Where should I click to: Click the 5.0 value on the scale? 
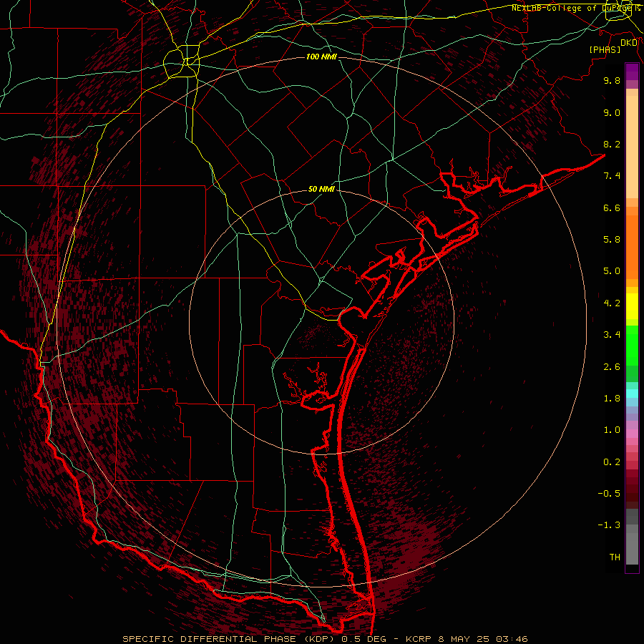click(x=612, y=271)
